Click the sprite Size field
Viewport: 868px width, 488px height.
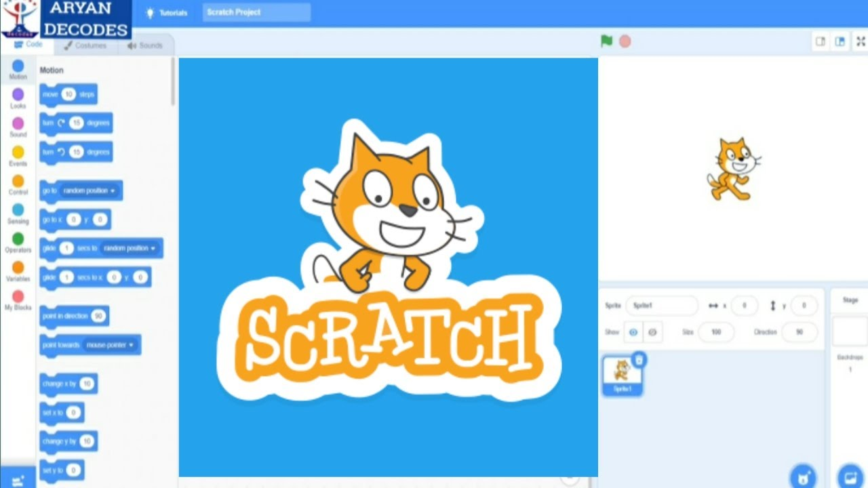tap(716, 332)
